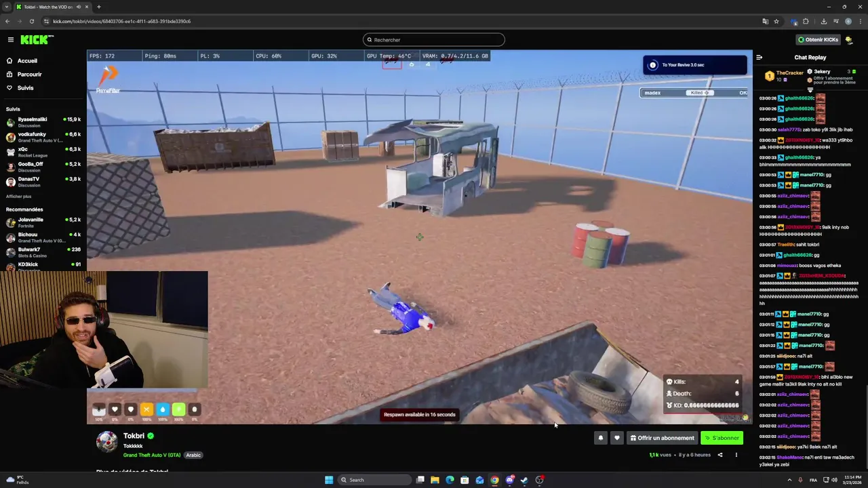868x488 pixels.
Task: Open Chrome three-dot menu
Action: click(860, 21)
